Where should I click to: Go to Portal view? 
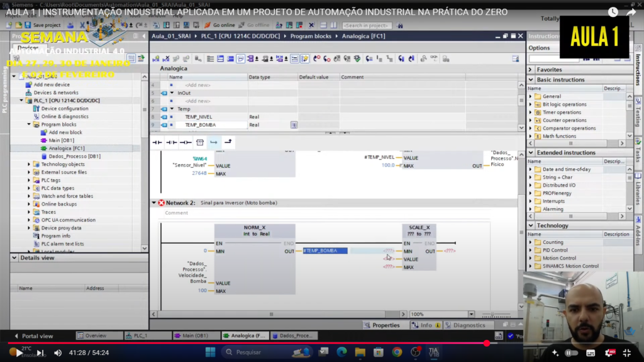[x=34, y=336]
